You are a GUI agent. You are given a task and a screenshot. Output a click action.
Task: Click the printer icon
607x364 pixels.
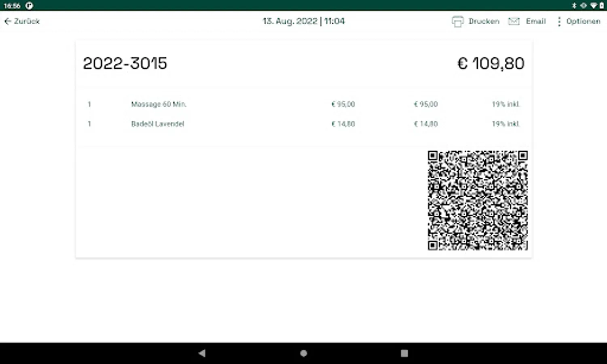(x=457, y=21)
